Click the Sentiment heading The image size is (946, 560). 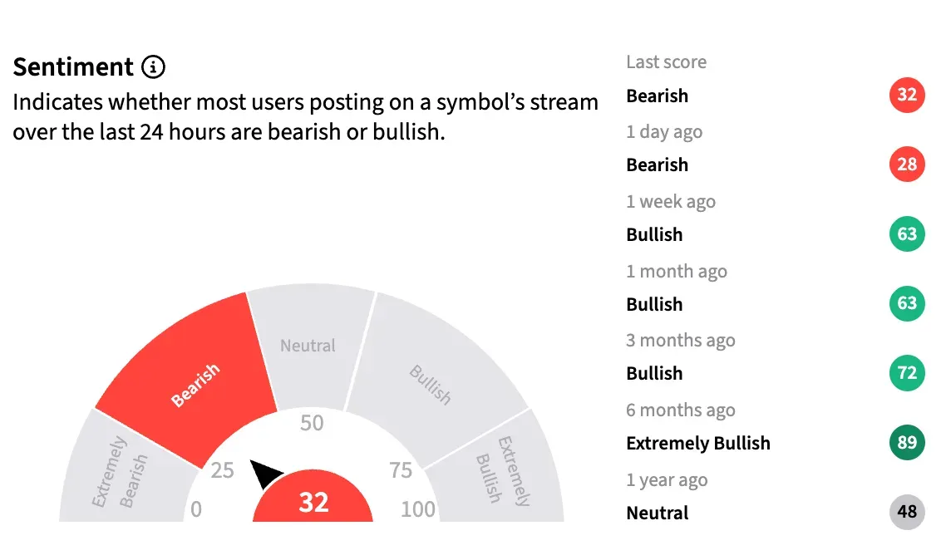(73, 66)
